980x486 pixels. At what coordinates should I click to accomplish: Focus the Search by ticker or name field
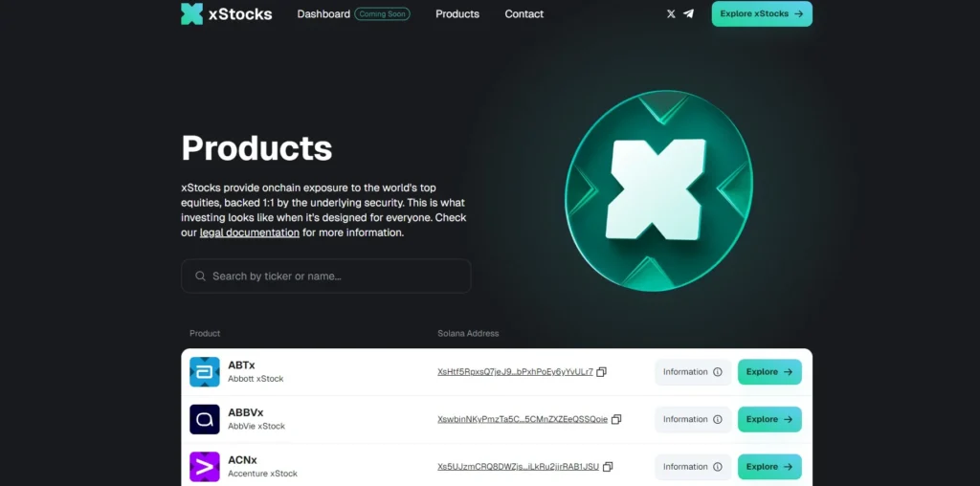325,276
